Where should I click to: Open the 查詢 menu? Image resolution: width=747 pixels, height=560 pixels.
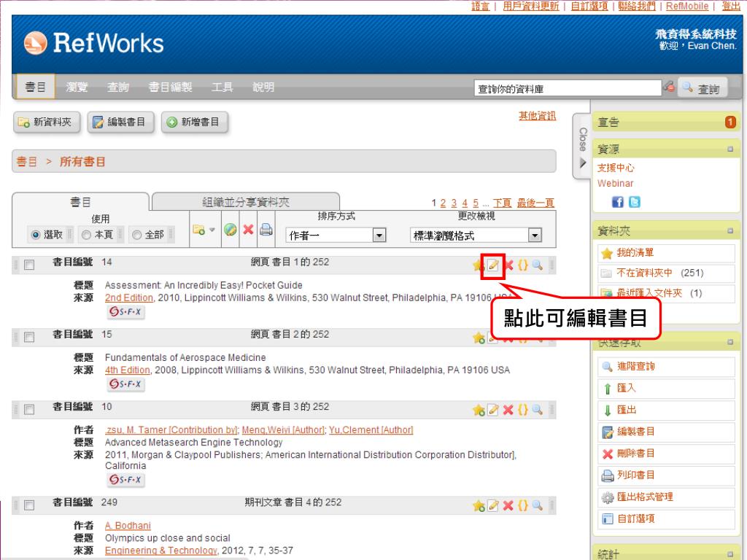[x=117, y=87]
